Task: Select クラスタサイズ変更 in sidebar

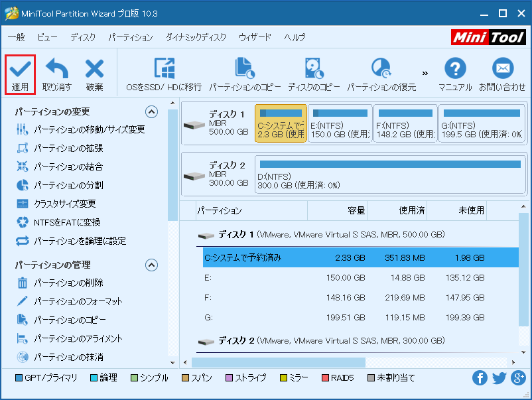Action: [x=56, y=204]
